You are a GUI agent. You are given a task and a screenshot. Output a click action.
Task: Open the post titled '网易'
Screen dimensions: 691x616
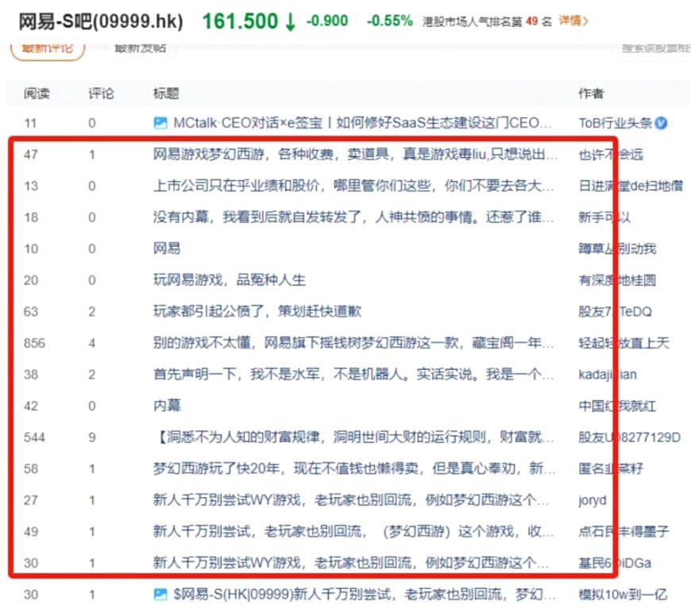[167, 248]
